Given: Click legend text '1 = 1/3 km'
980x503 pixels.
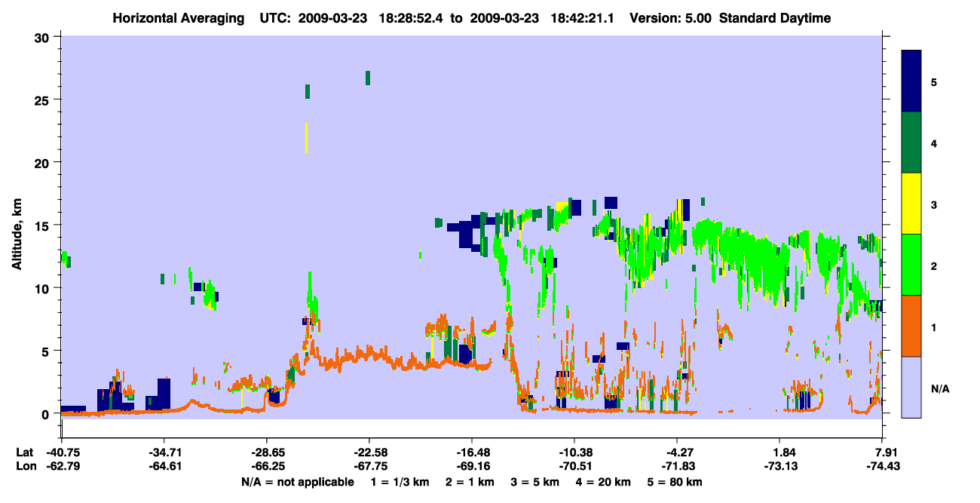Looking at the screenshot, I should click(x=398, y=482).
